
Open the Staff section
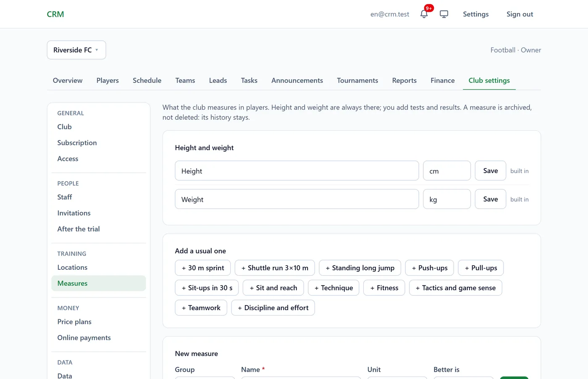pos(99,197)
